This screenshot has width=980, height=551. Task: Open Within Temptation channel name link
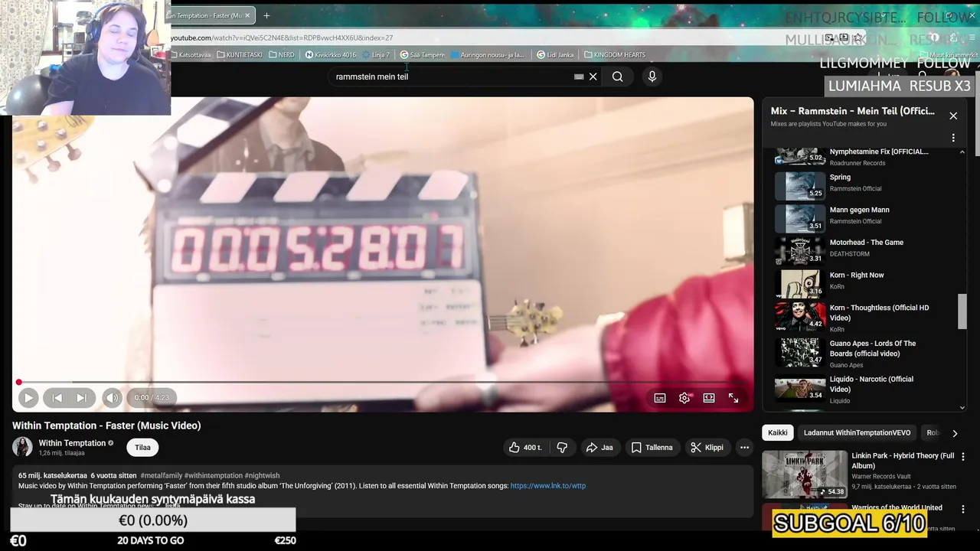pos(72,443)
